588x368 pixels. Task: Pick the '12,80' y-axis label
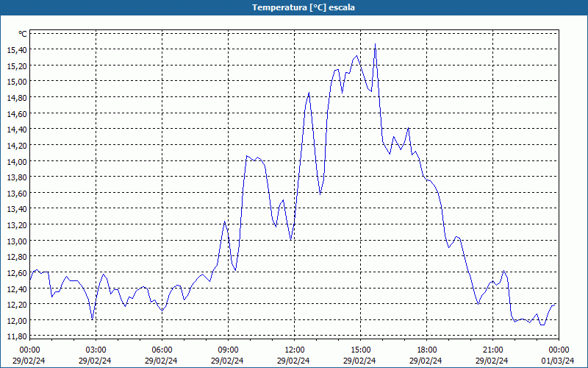17,256
